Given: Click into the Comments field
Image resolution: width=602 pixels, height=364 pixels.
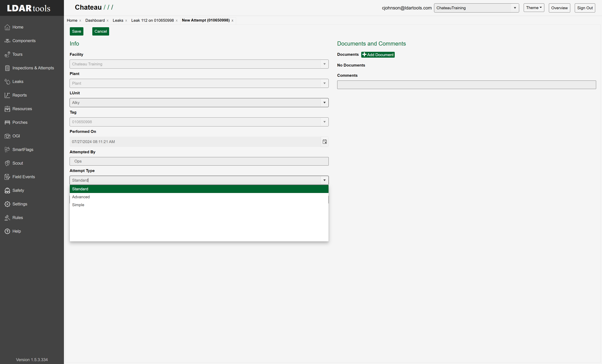Looking at the screenshot, I should point(467,85).
